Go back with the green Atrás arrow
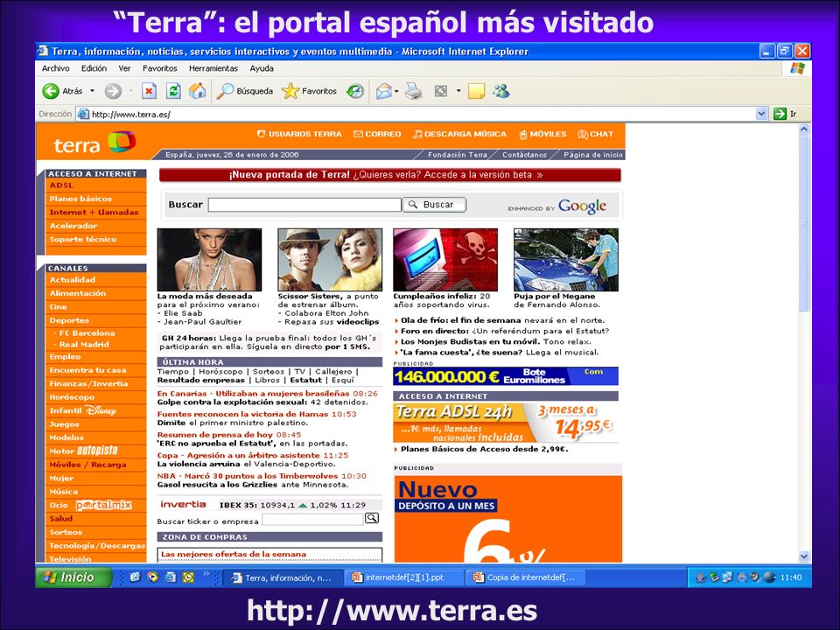840x630 pixels. [x=51, y=91]
